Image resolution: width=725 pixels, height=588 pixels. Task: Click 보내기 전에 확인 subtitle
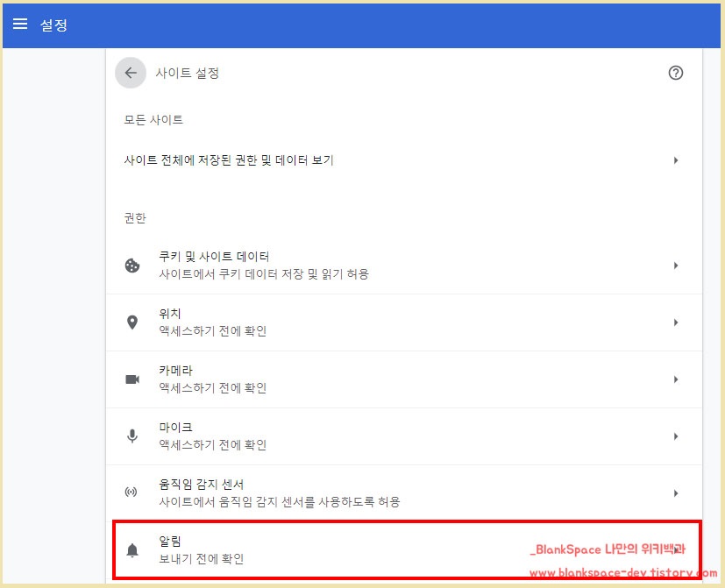(x=201, y=559)
